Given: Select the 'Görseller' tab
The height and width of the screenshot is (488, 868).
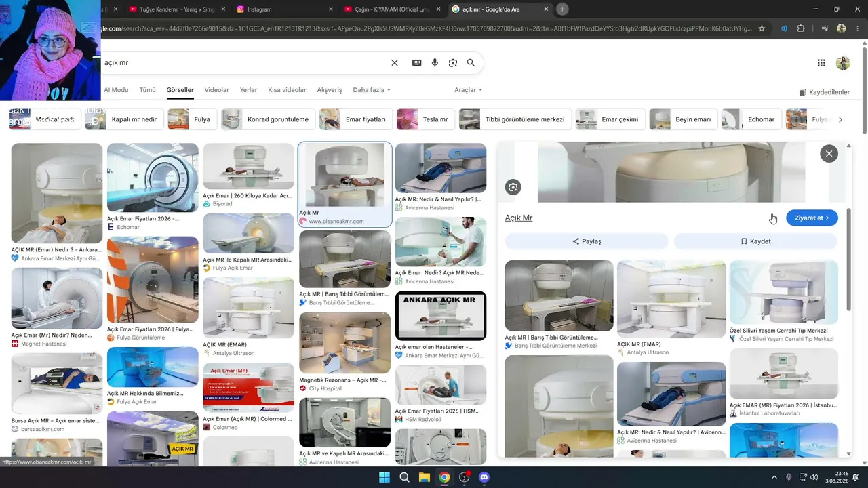Looking at the screenshot, I should (180, 90).
